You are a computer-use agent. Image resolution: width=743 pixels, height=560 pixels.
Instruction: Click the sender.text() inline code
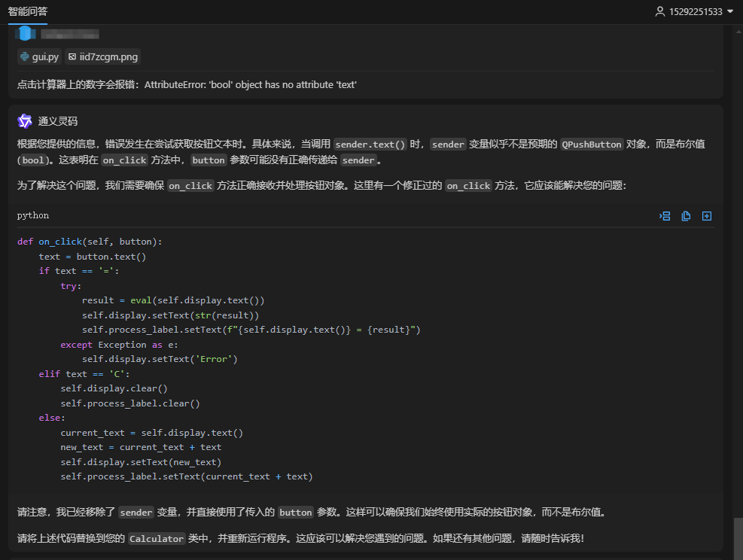[370, 145]
